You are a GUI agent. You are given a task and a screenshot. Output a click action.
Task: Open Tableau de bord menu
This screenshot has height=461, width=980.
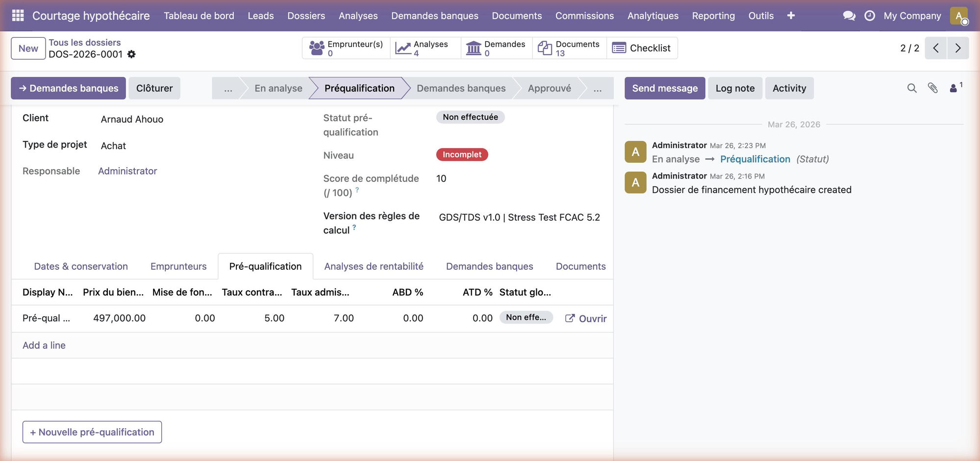pos(199,16)
